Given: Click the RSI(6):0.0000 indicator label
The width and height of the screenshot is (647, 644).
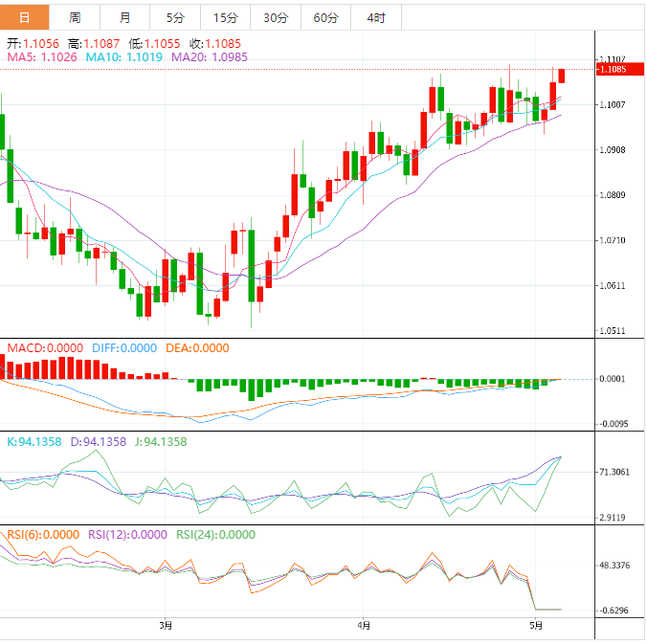Looking at the screenshot, I should [x=43, y=535].
